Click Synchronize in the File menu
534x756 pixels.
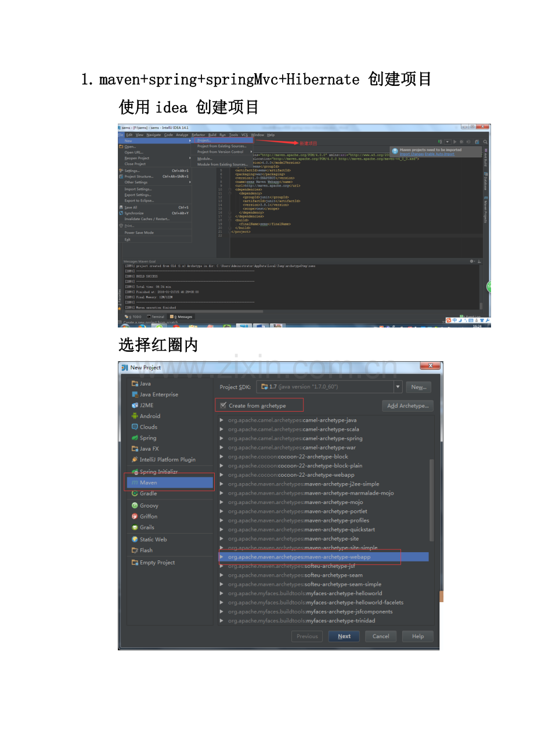click(155, 213)
